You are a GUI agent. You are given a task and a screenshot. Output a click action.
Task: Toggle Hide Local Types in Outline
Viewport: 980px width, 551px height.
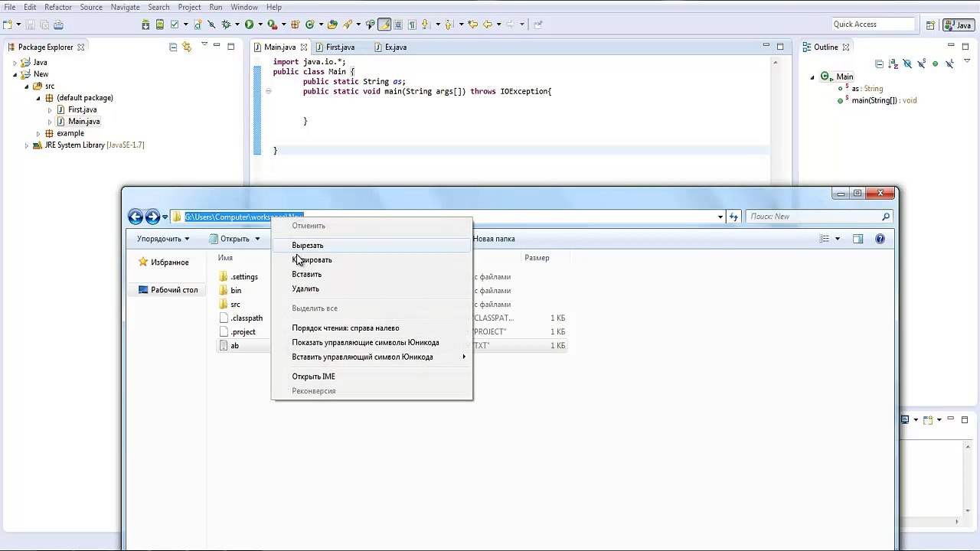click(x=950, y=64)
